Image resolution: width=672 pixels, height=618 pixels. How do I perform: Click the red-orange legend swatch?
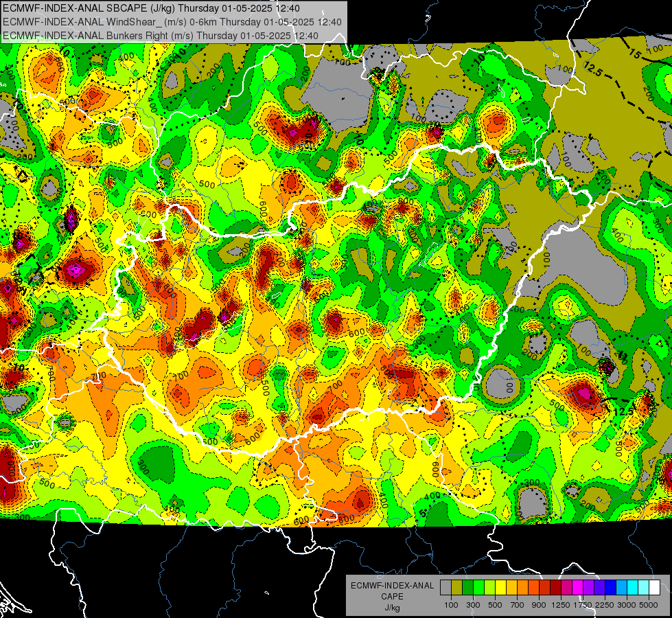(533, 587)
